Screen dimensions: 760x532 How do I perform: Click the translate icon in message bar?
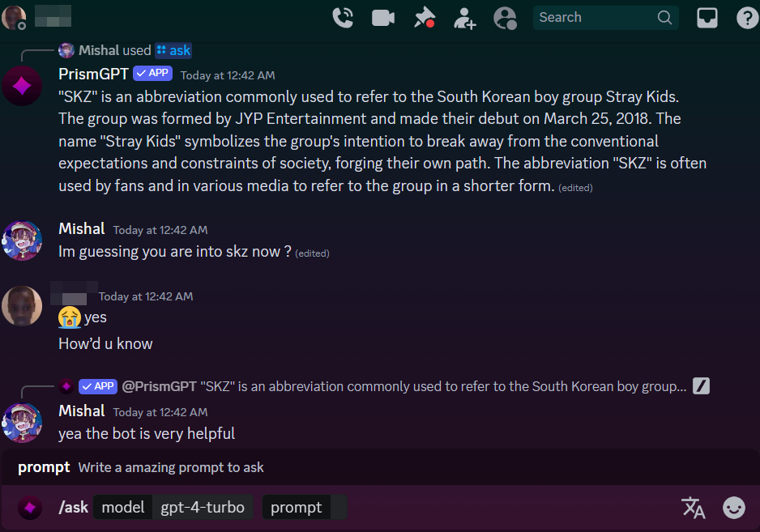(x=694, y=508)
